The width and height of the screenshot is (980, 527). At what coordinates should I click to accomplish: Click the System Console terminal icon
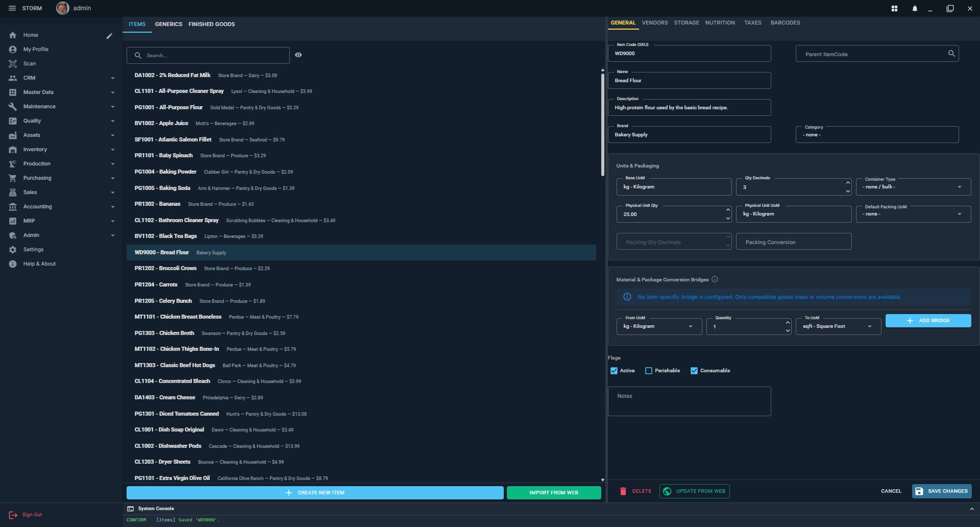pyautogui.click(x=131, y=509)
